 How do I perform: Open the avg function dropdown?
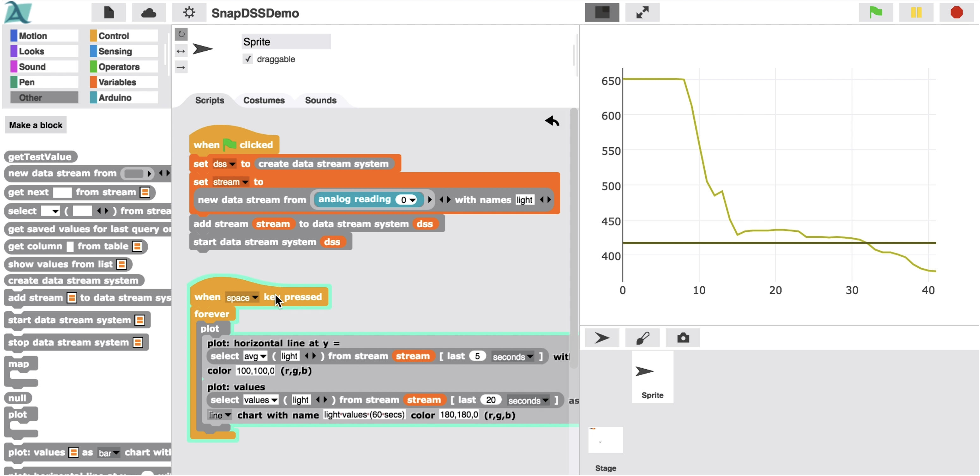pyautogui.click(x=263, y=357)
